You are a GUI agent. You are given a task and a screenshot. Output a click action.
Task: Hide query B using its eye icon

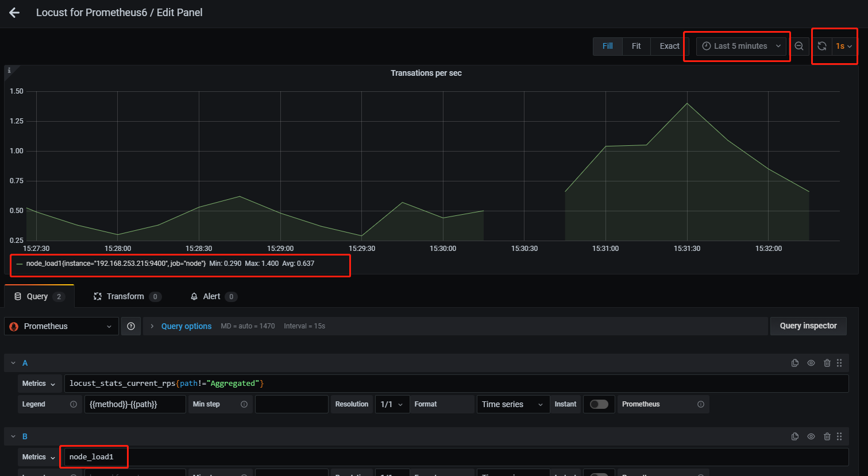[811, 436]
